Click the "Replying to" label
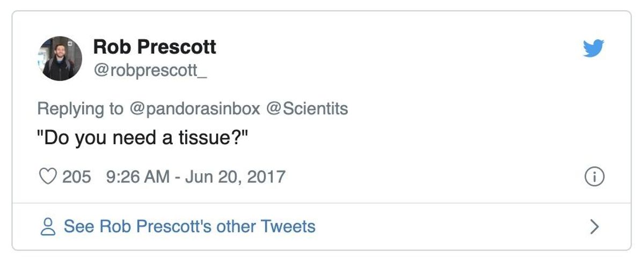The height and width of the screenshot is (257, 644). 80,109
